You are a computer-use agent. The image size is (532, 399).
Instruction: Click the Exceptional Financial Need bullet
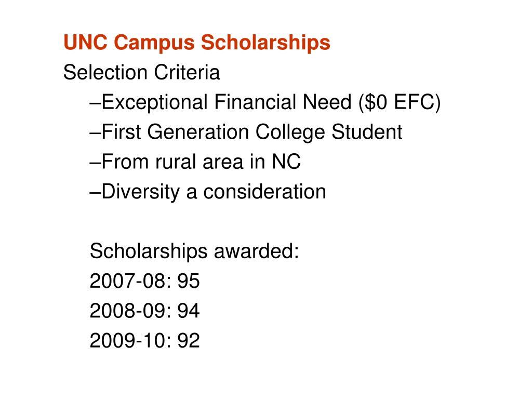click(x=265, y=102)
